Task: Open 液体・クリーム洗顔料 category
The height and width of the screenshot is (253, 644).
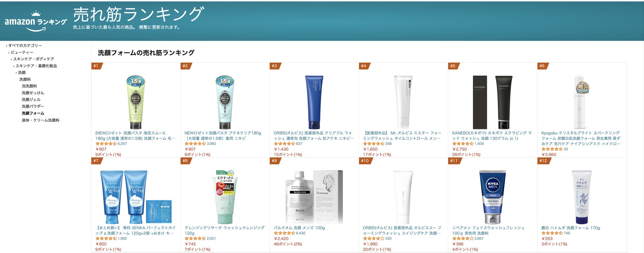Action: (41, 120)
